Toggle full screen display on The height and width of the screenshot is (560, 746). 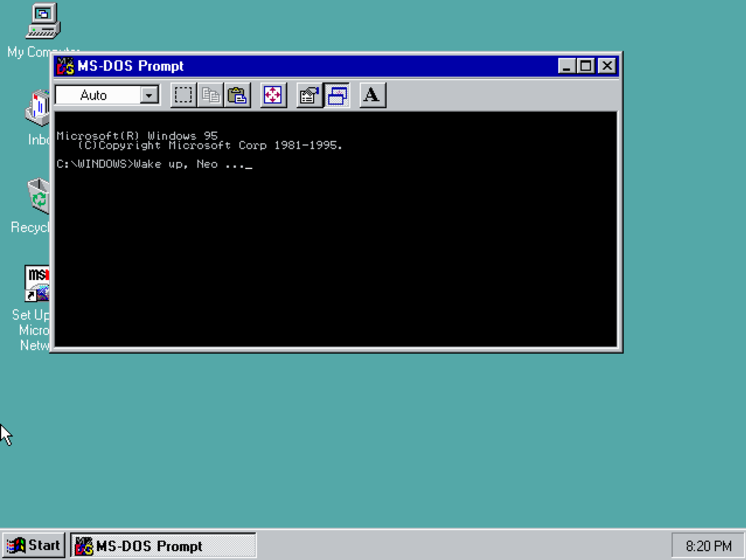(x=273, y=95)
